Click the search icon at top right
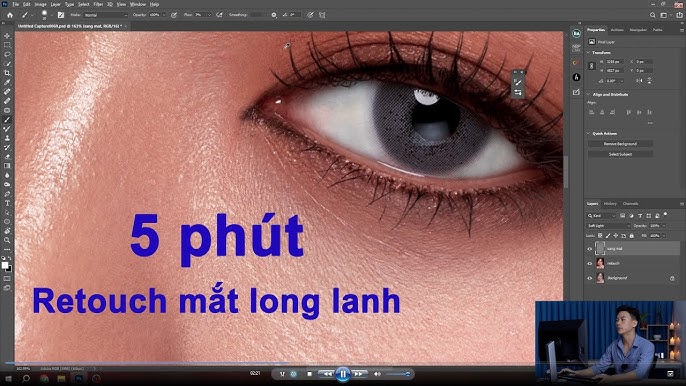The height and width of the screenshot is (386, 686). point(652,15)
